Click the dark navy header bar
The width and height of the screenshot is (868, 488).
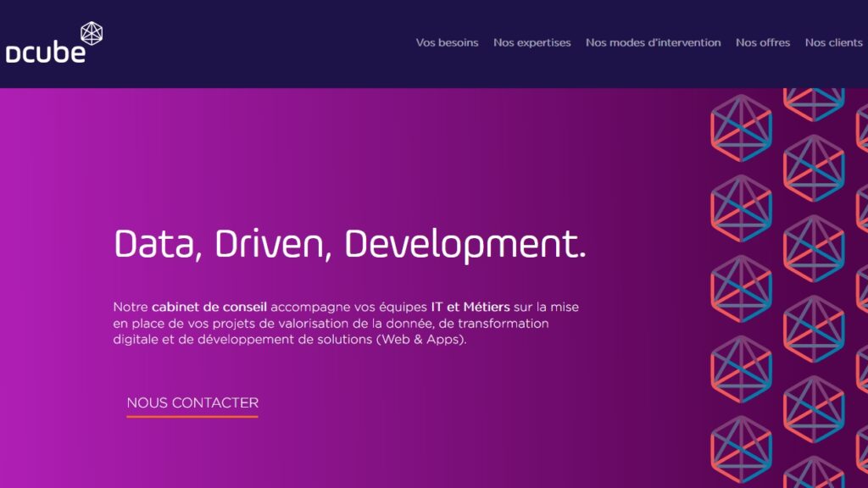coord(254,42)
